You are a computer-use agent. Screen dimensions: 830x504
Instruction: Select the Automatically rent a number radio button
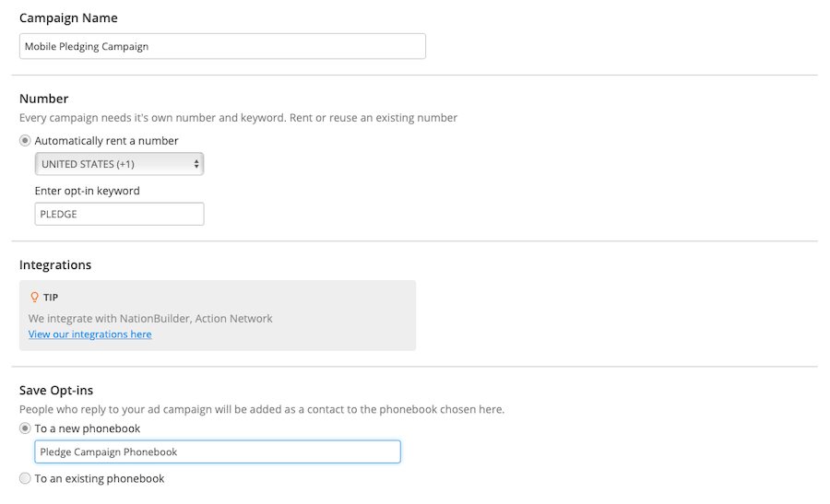pyautogui.click(x=25, y=141)
